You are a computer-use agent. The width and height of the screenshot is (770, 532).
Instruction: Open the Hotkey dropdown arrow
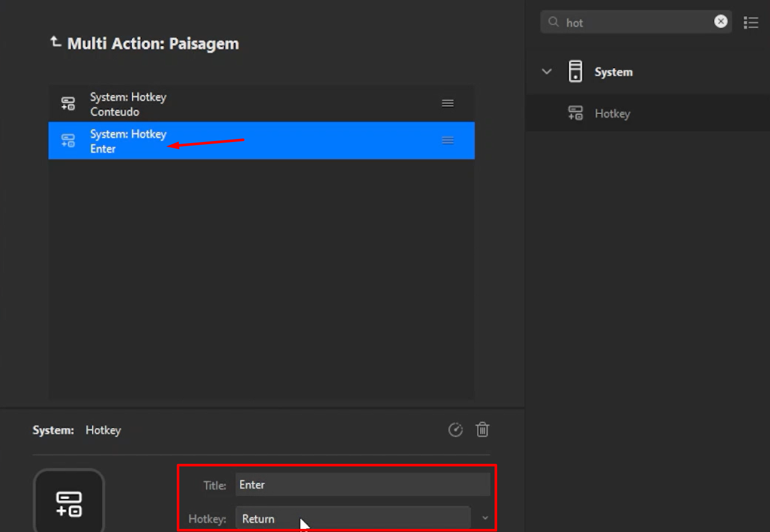[485, 518]
